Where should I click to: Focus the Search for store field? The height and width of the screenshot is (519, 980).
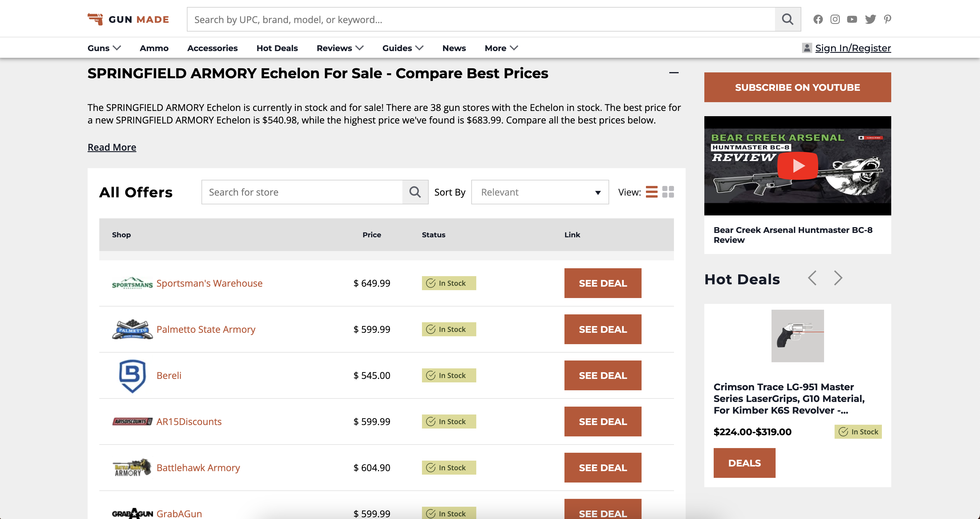302,192
